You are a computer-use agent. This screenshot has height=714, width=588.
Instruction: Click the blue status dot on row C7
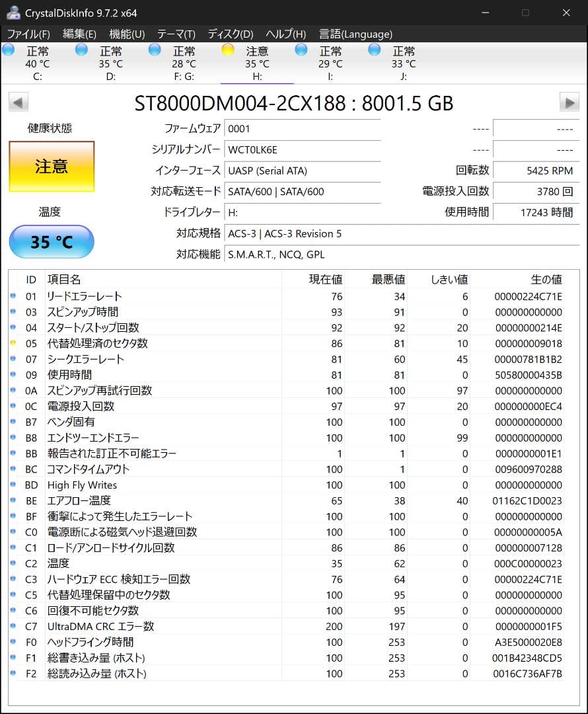click(13, 626)
